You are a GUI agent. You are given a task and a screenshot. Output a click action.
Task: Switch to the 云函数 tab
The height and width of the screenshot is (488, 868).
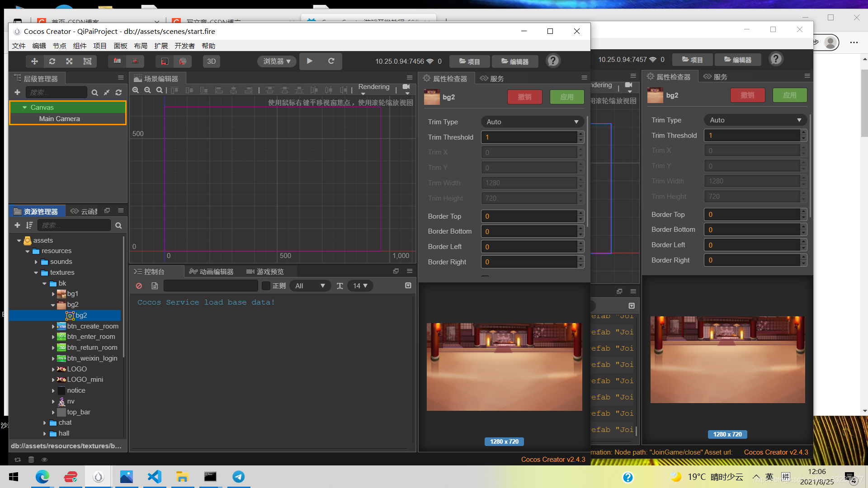point(85,211)
